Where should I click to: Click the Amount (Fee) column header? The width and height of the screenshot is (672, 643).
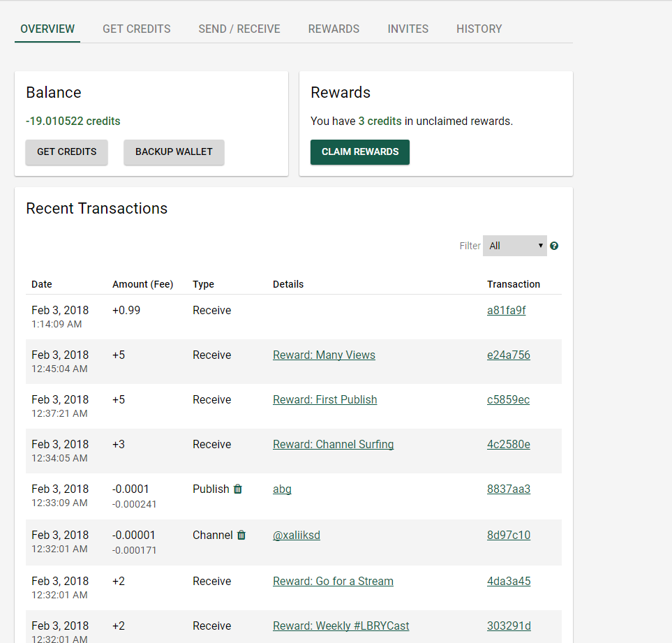(x=143, y=284)
